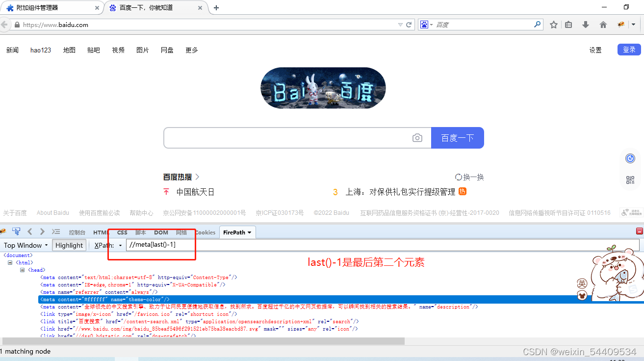Click the QR code icon on right edge
Image resolution: width=644 pixels, height=361 pixels.
[630, 180]
